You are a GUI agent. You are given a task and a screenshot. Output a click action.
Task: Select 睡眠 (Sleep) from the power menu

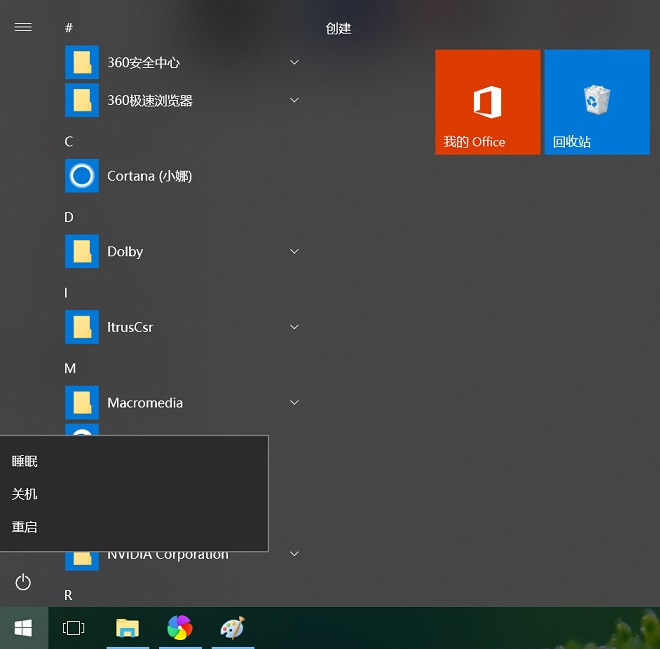click(x=25, y=461)
